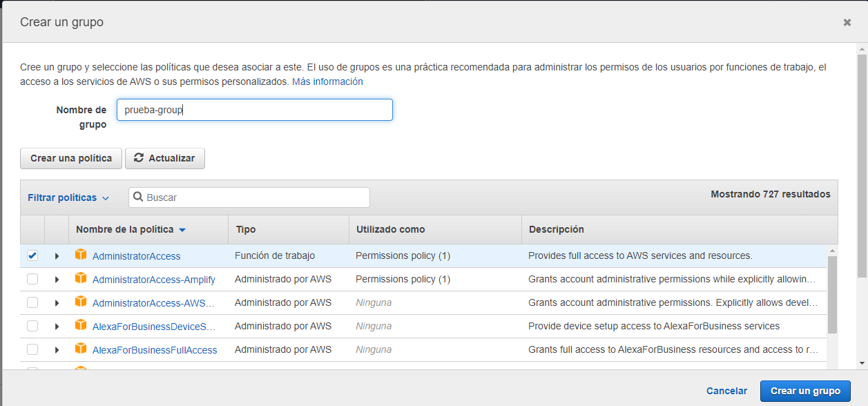The width and height of the screenshot is (868, 406).
Task: Click the Nombre de grupo input field
Action: point(254,110)
